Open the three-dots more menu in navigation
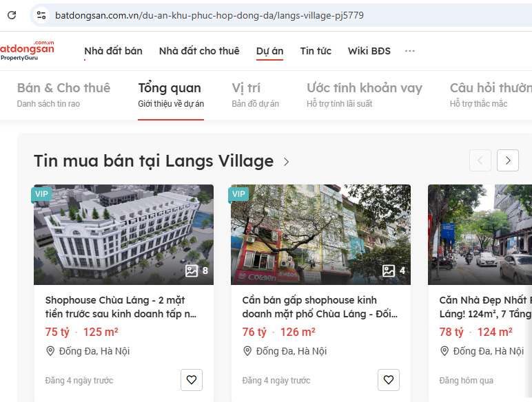 [410, 51]
